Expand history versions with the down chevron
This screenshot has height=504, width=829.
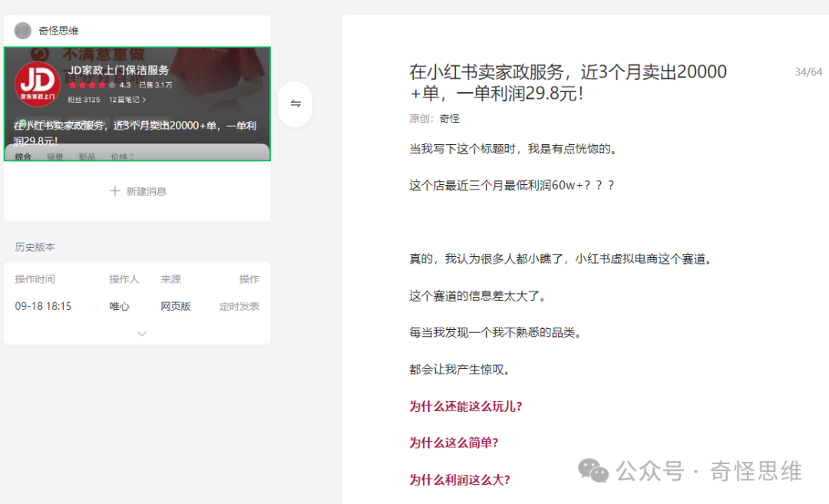[142, 334]
